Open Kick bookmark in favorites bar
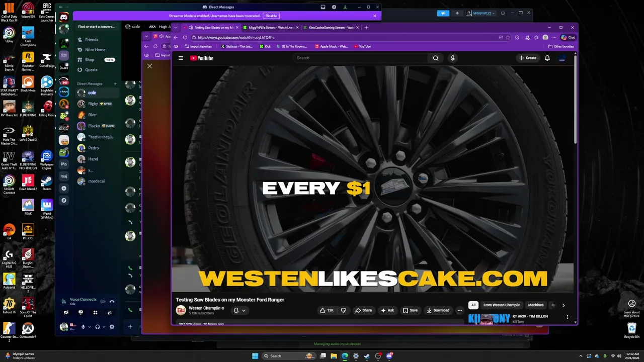Viewport: 644px width, 362px height. point(265,46)
